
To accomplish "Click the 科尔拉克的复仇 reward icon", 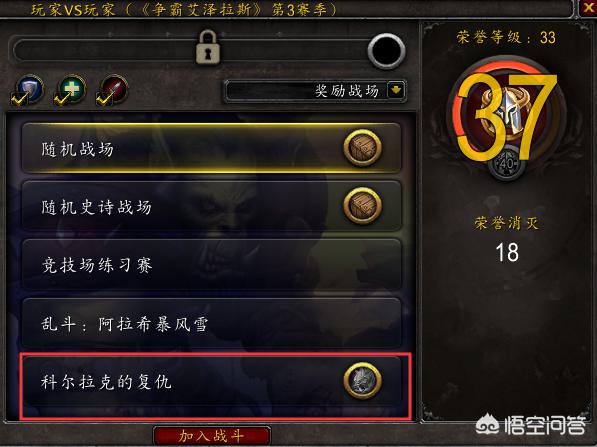I will pyautogui.click(x=362, y=380).
